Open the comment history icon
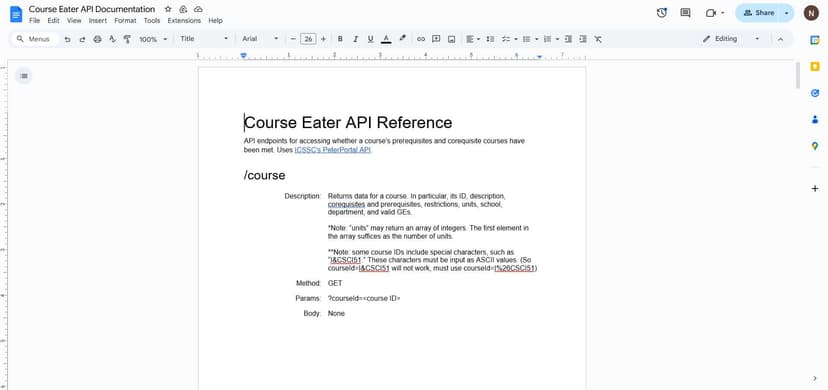 (x=685, y=13)
